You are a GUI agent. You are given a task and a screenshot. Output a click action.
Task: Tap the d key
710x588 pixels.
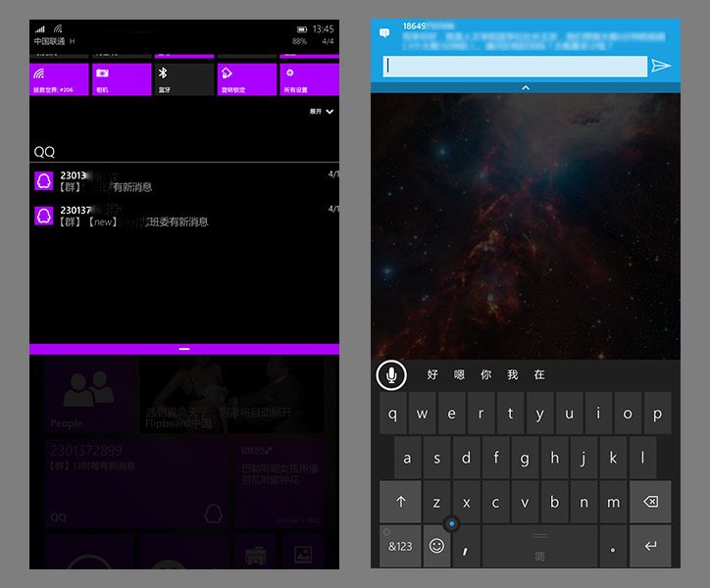[467, 458]
